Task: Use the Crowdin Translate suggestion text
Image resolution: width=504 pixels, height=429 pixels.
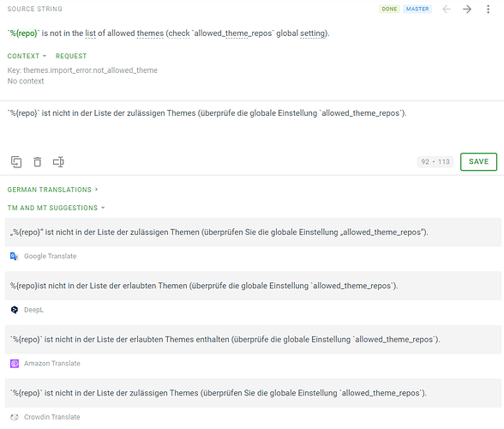Action: (253, 393)
